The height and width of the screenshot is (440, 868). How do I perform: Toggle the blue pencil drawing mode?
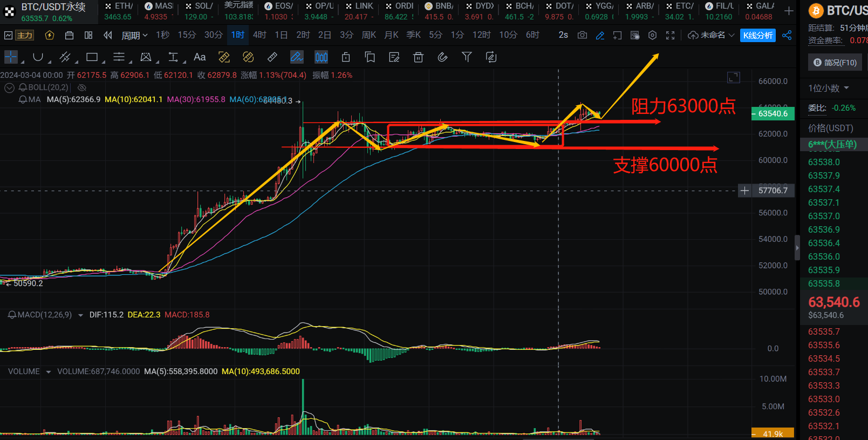[600, 35]
